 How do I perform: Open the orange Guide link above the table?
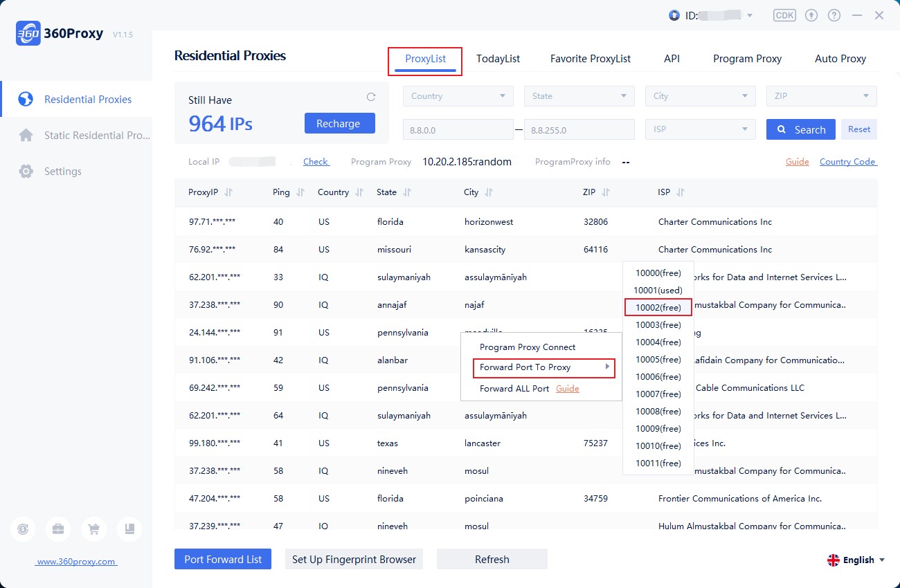[798, 162]
